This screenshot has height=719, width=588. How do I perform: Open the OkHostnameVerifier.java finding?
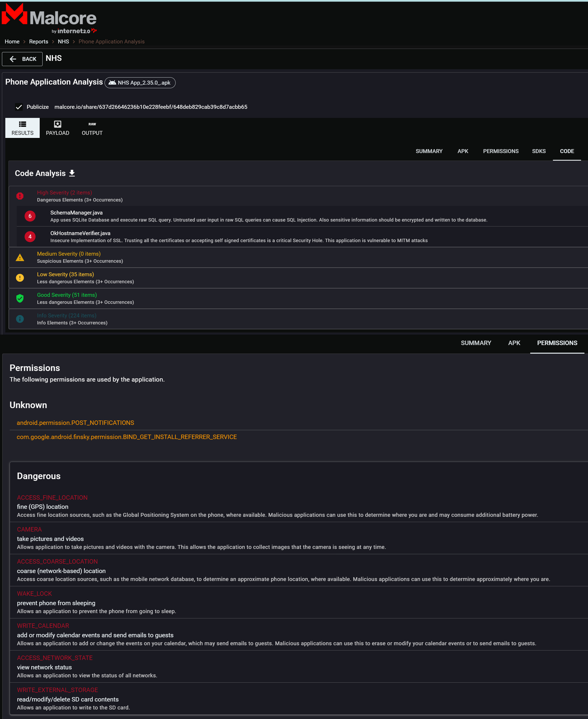click(302, 237)
